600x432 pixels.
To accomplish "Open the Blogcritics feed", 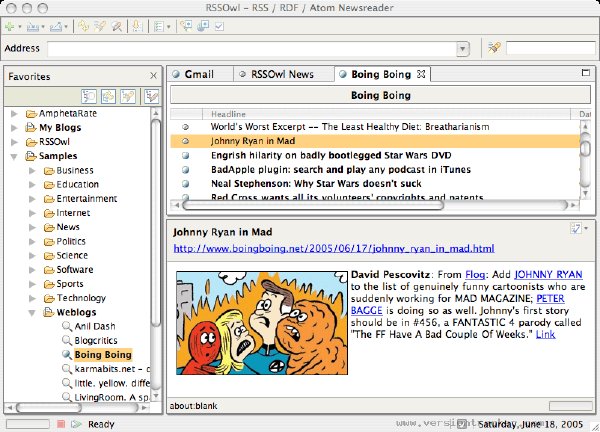I will click(x=96, y=340).
